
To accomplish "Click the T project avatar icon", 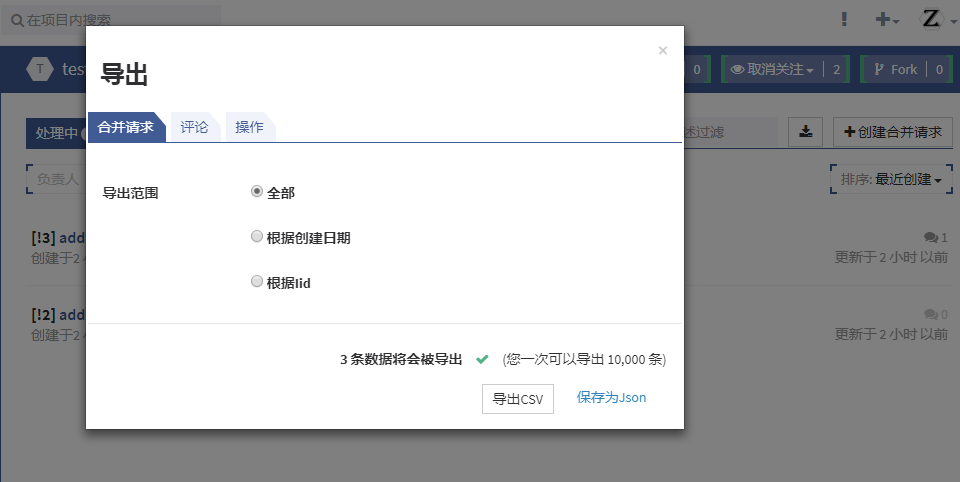I will (40, 69).
